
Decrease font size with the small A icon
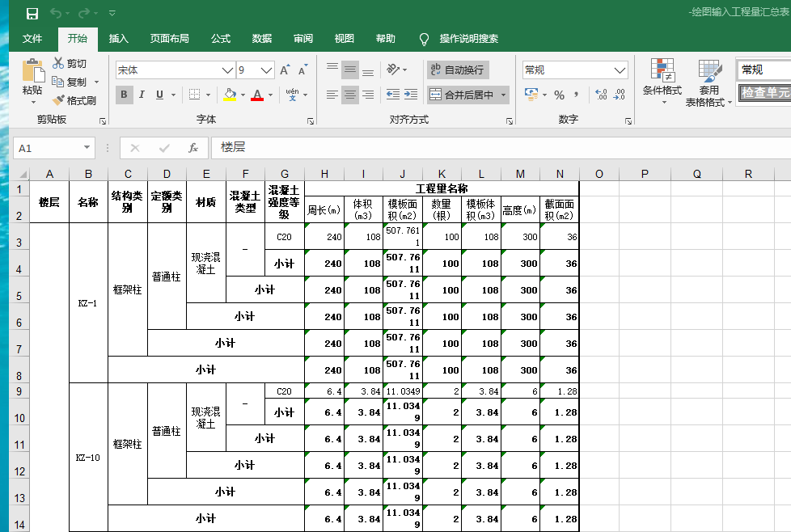[x=302, y=70]
